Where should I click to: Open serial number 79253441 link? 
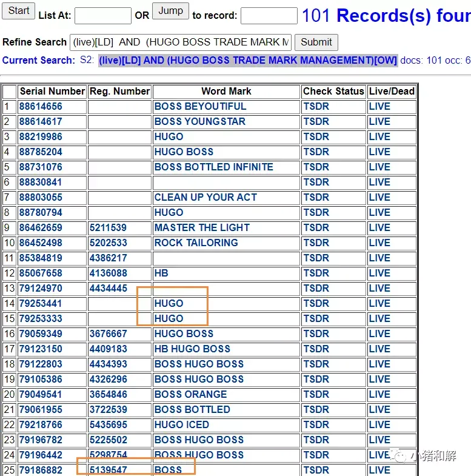coord(41,304)
